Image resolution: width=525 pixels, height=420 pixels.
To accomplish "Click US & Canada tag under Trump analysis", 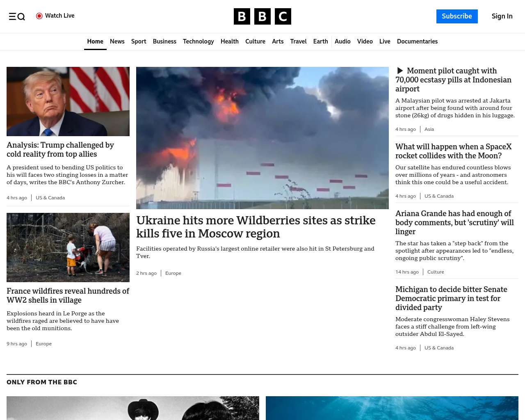I will tap(50, 198).
